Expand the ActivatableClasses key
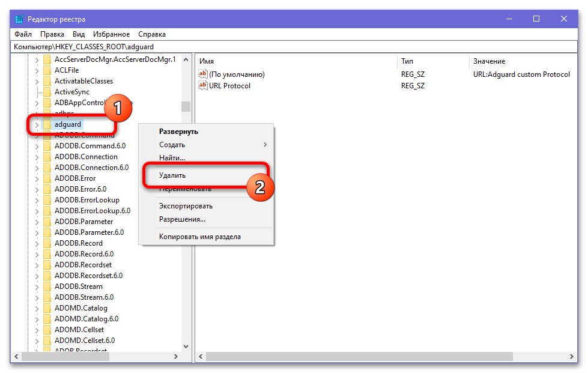Viewport: 588px width, 373px height. (x=37, y=81)
